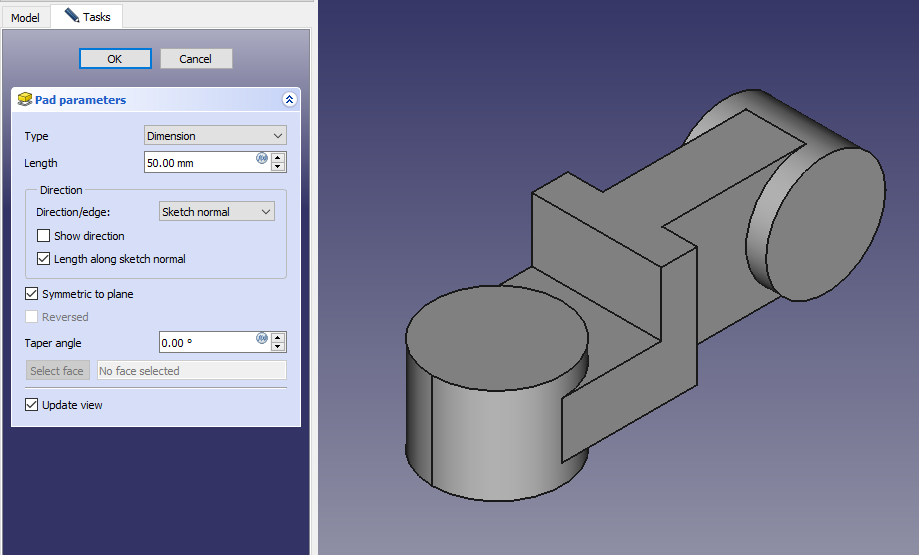This screenshot has height=555, width=919.
Task: Increase Length with the up spinner arrow
Action: pyautogui.click(x=278, y=157)
